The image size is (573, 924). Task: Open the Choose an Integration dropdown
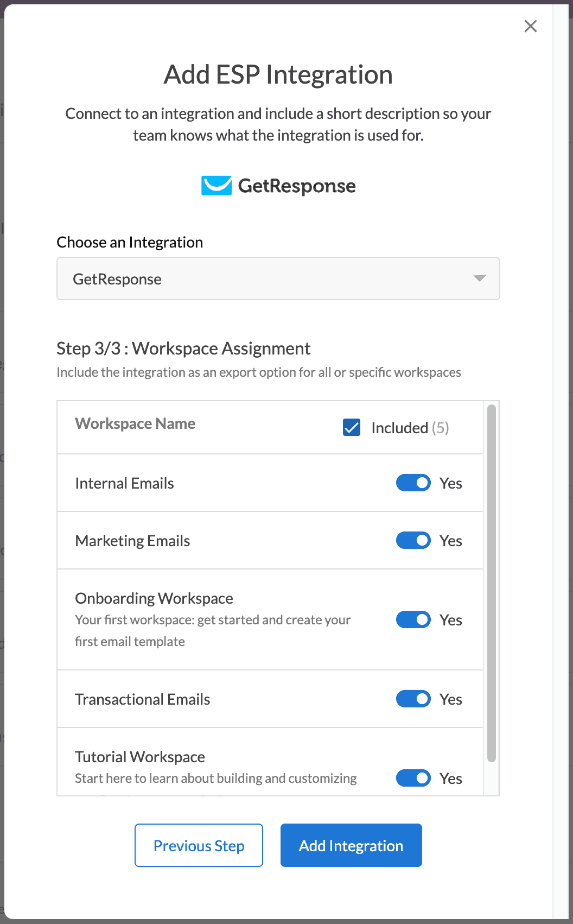278,279
